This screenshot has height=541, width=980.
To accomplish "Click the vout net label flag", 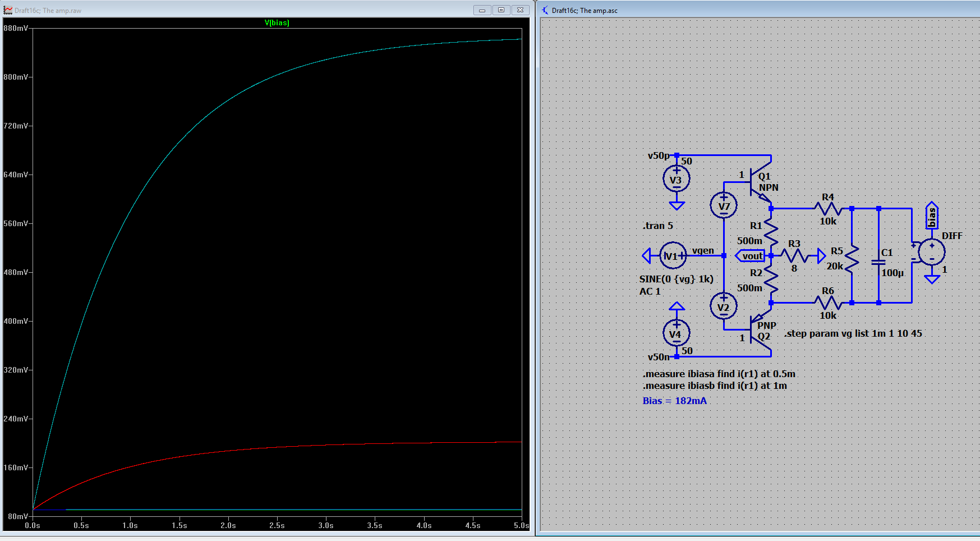I will 751,256.
